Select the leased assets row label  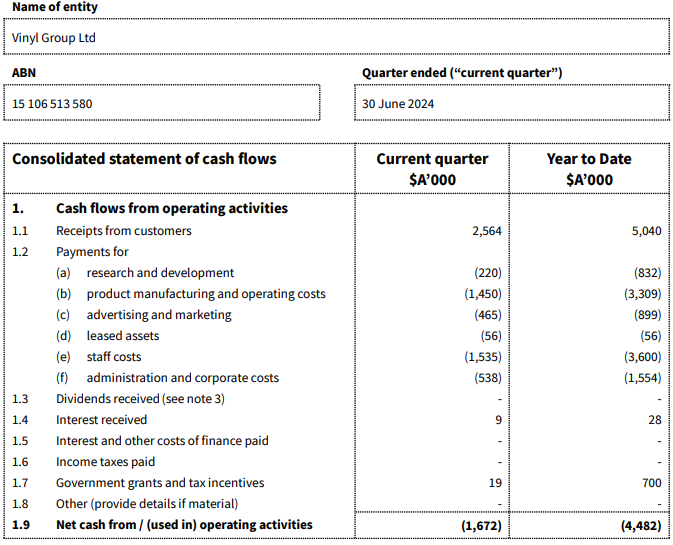[122, 336]
